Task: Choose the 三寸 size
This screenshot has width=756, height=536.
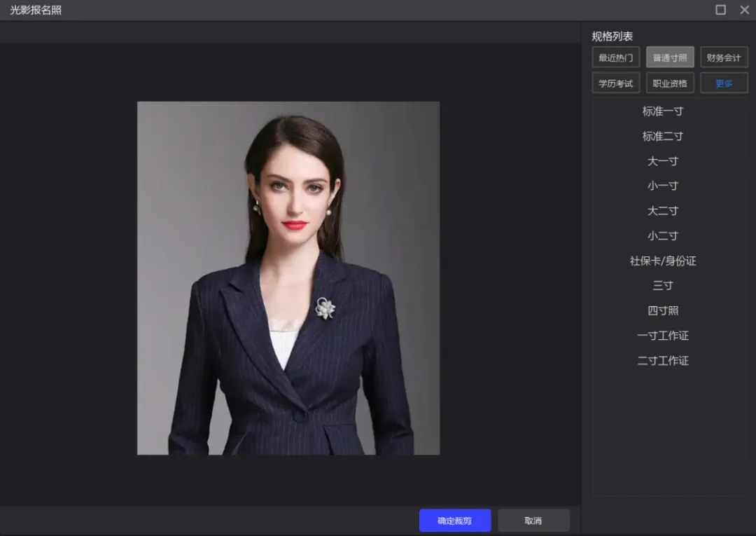Action: click(x=663, y=286)
